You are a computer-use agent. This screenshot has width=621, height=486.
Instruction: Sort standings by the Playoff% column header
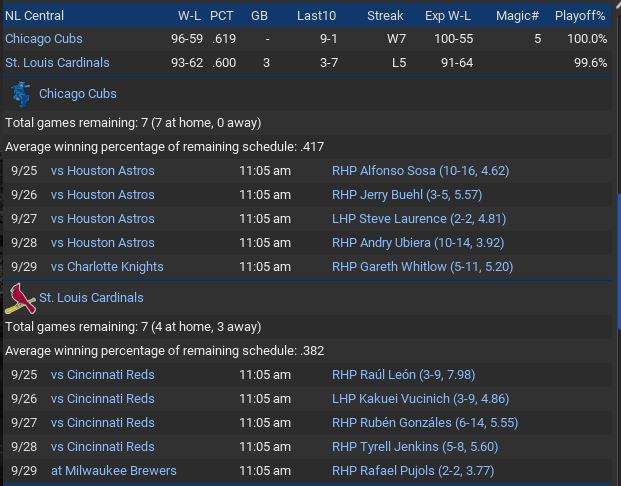coord(580,16)
